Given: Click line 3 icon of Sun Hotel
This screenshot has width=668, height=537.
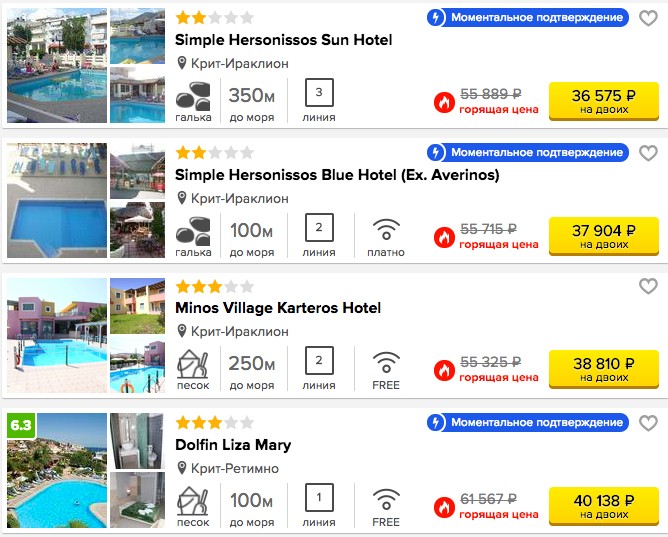Looking at the screenshot, I should coord(319,92).
